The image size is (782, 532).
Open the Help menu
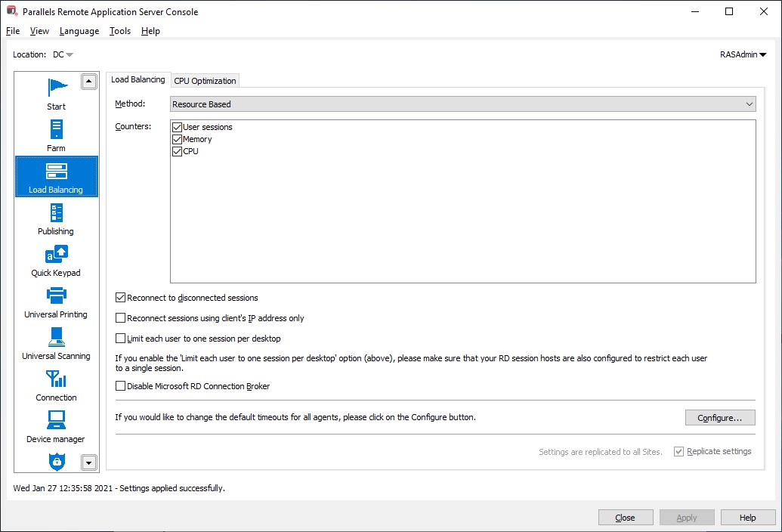(x=150, y=31)
